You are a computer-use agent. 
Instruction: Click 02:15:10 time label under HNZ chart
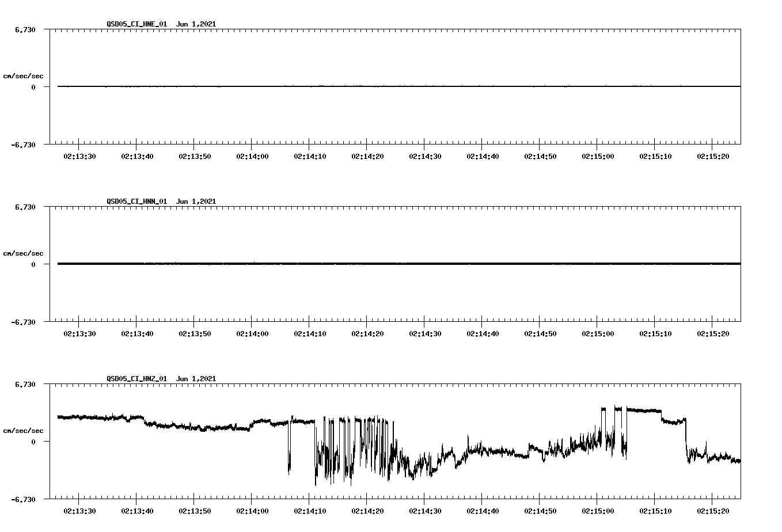[x=655, y=511]
